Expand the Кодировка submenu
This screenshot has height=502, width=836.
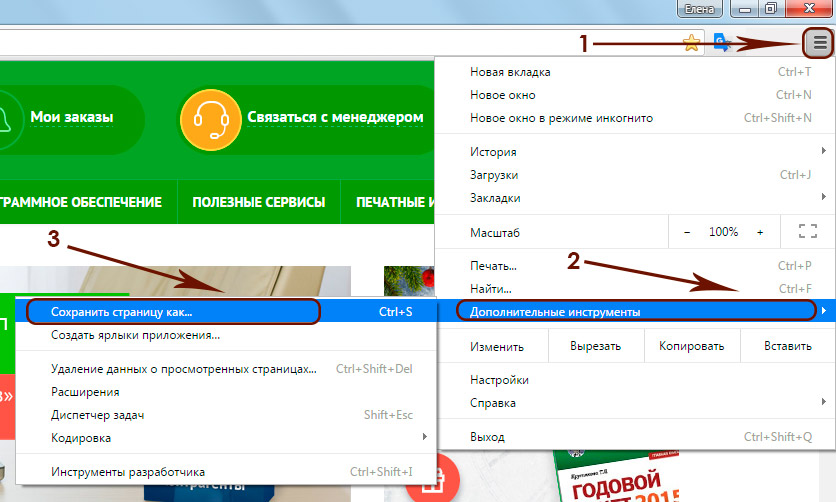(82, 438)
